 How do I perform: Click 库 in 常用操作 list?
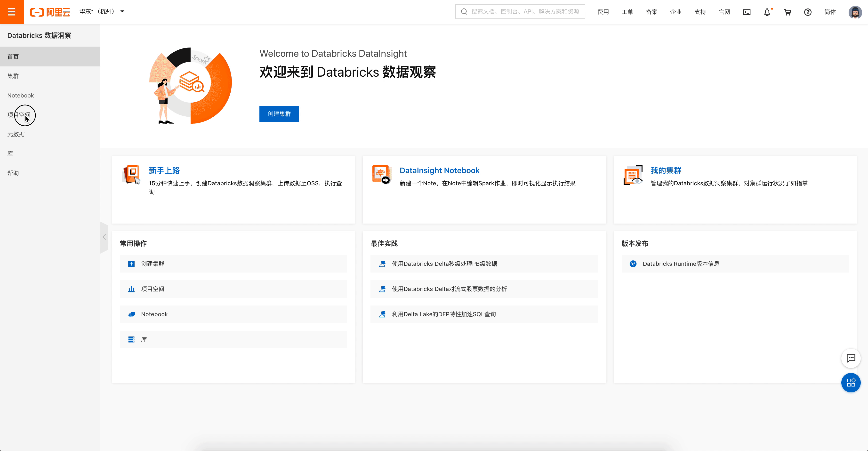(x=233, y=339)
